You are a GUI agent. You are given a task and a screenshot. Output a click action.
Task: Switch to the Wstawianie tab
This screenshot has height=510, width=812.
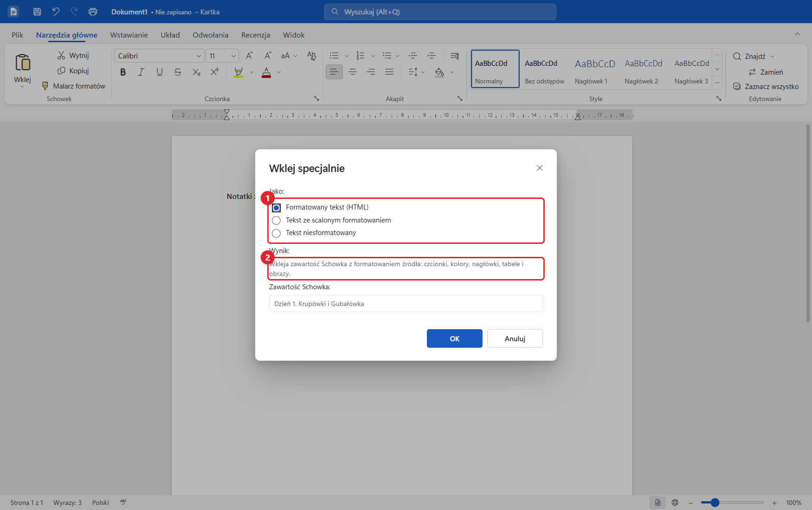click(129, 35)
